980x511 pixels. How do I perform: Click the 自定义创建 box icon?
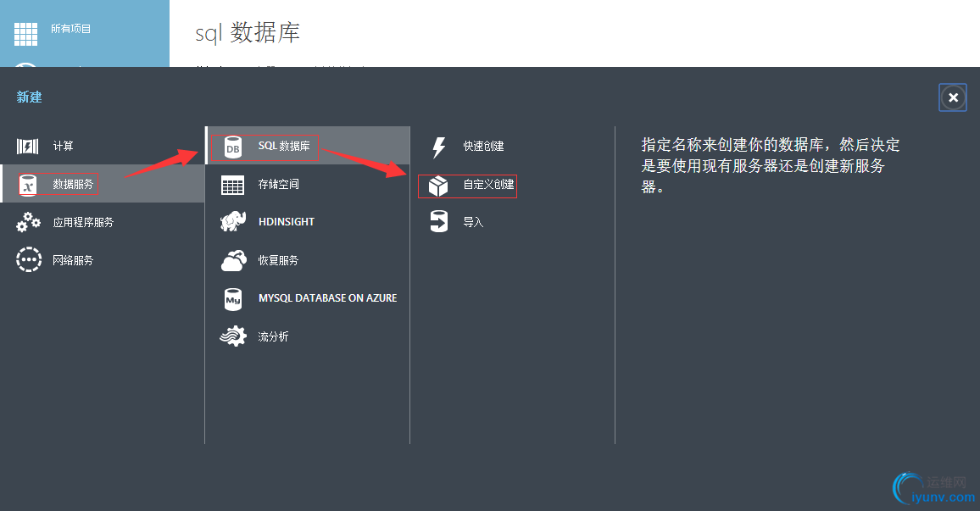(438, 186)
